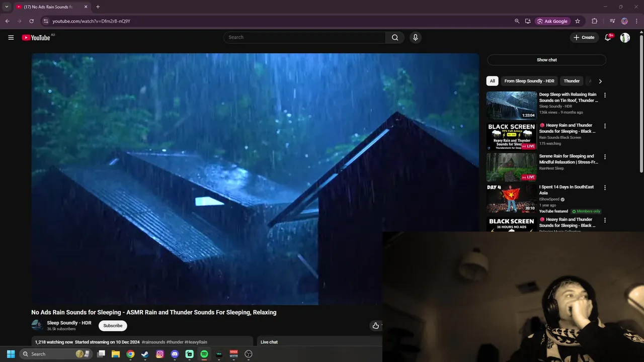Screen dimensions: 644x362
Task: Open Chrome media controls icon
Action: (612, 21)
